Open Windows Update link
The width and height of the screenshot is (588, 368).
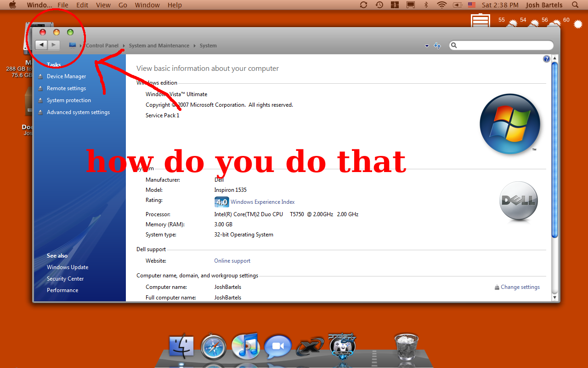68,267
